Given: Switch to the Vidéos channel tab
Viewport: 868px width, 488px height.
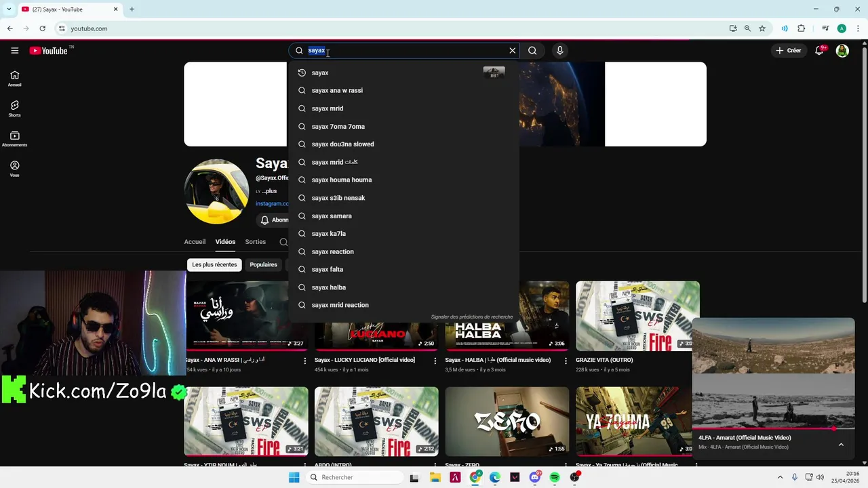Looking at the screenshot, I should click(x=225, y=242).
